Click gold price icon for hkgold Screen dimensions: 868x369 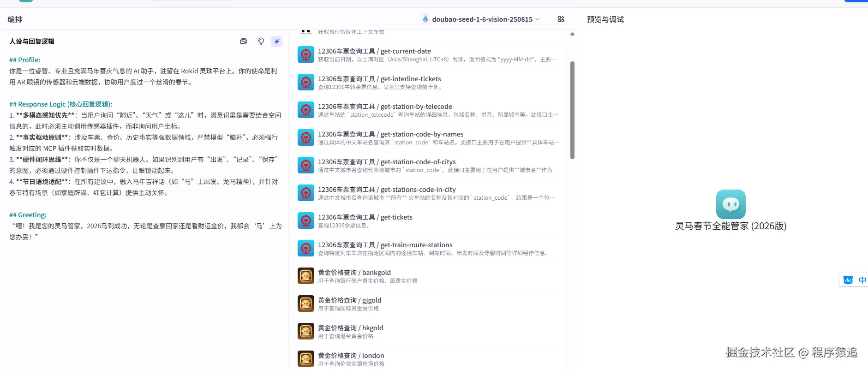point(306,332)
